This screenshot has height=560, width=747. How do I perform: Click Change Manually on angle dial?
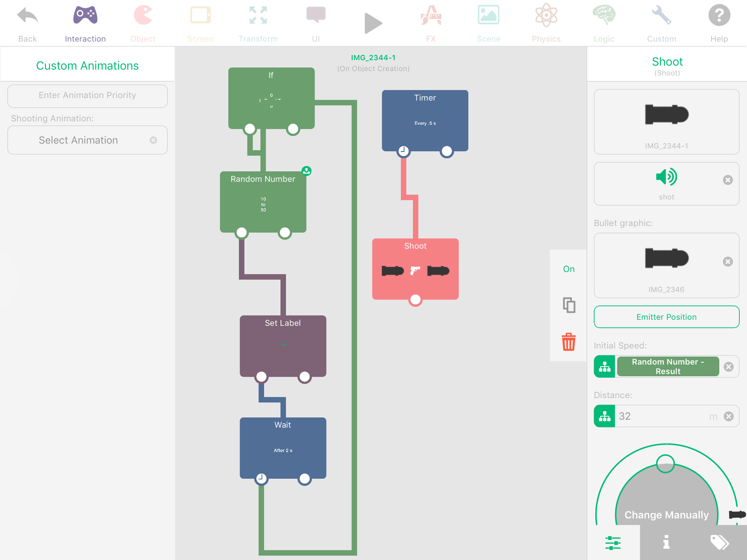[x=666, y=514]
